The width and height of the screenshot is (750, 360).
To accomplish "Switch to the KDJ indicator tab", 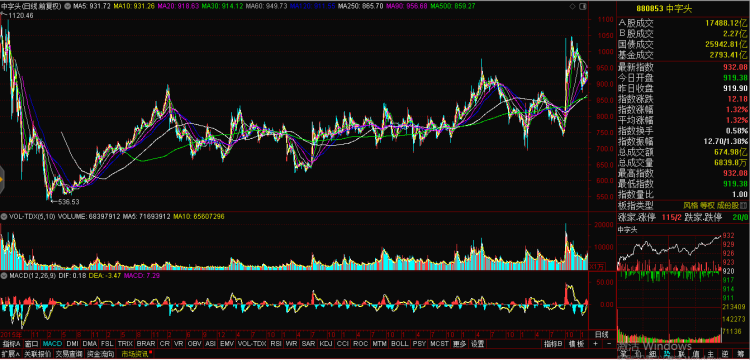I will point(326,344).
